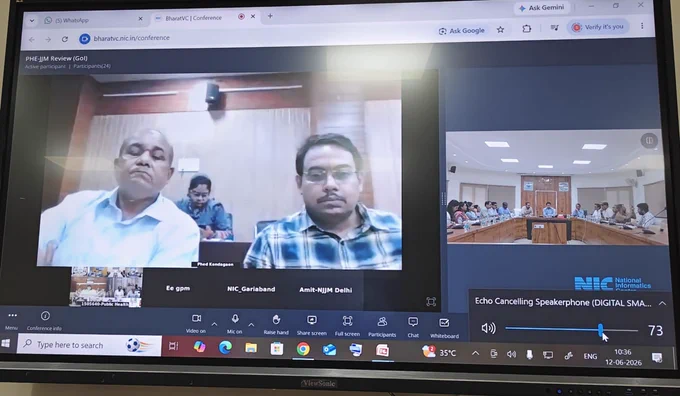Close the WhatsApp tab
This screenshot has width=680, height=396.
(x=140, y=19)
